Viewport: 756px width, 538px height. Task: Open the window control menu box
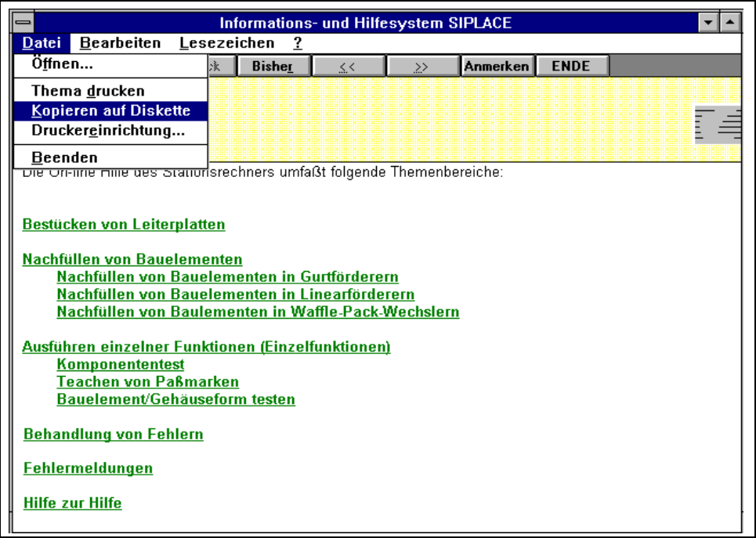pos(24,23)
